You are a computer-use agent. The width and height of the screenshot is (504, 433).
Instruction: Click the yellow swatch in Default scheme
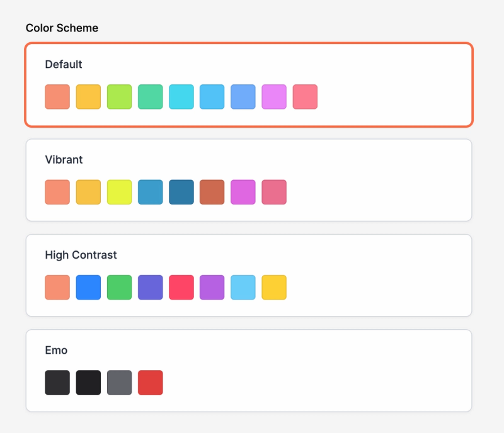coord(88,97)
